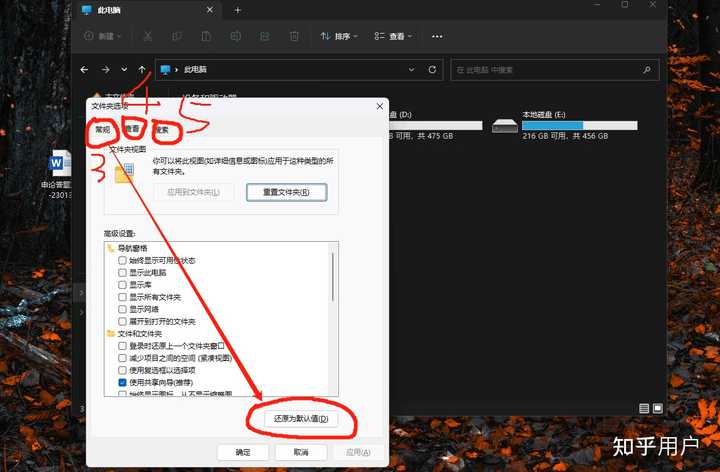Viewport: 720px width, 472px height.
Task: Click the D: drive usage bar
Action: click(435, 125)
